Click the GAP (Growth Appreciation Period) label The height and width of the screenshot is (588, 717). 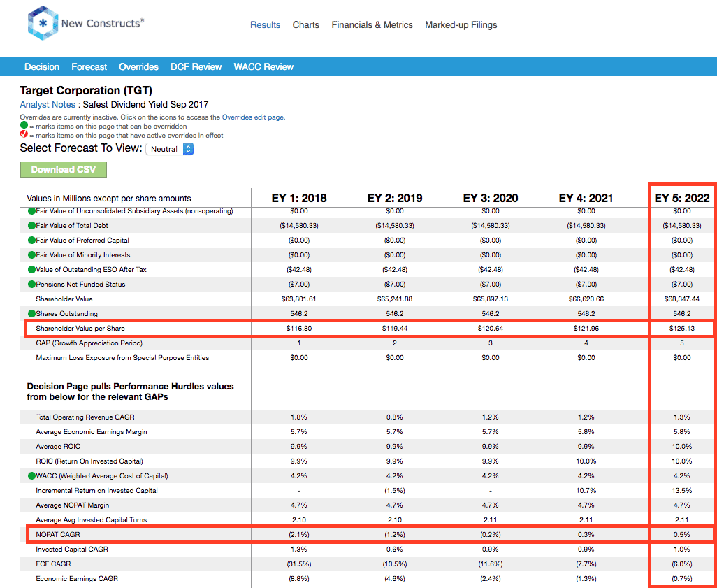coord(89,343)
